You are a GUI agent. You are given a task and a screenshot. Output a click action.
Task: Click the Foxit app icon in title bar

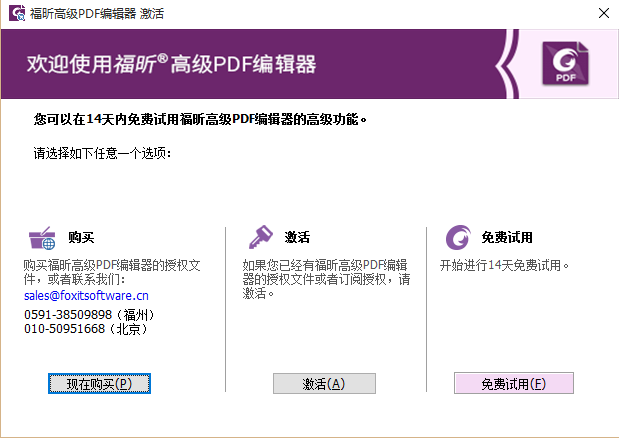(15, 14)
